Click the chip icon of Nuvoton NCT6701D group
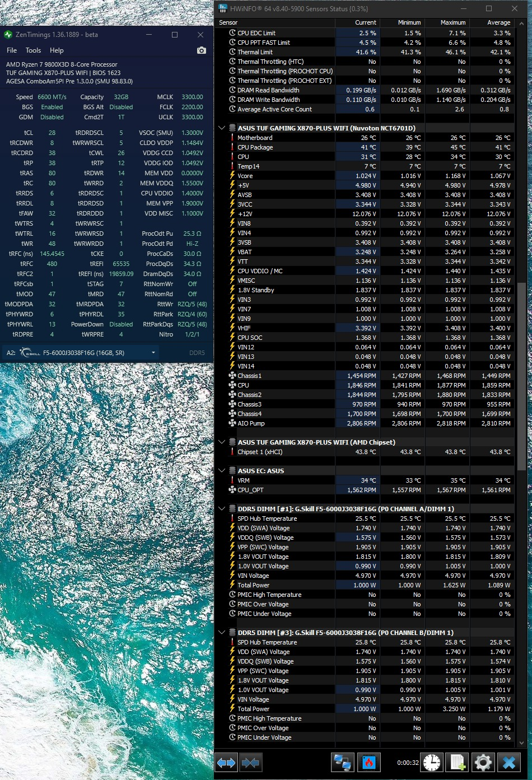The height and width of the screenshot is (780, 532). (x=232, y=128)
